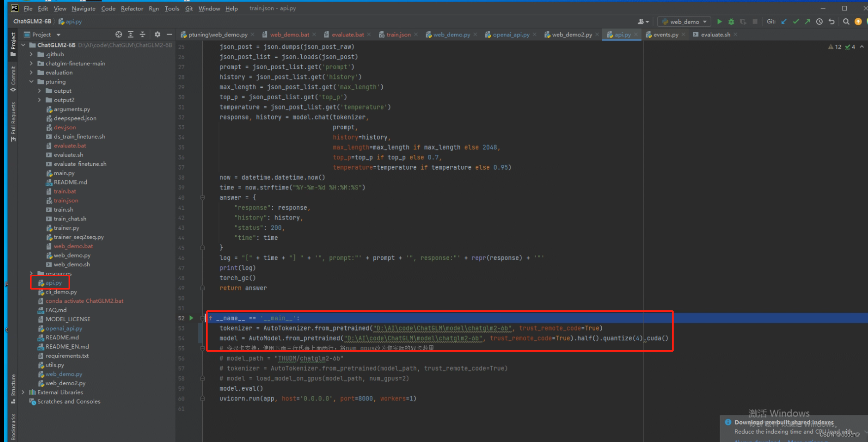The image size is (868, 442).
Task: Expand the output folder under ptuning
Action: 39,91
